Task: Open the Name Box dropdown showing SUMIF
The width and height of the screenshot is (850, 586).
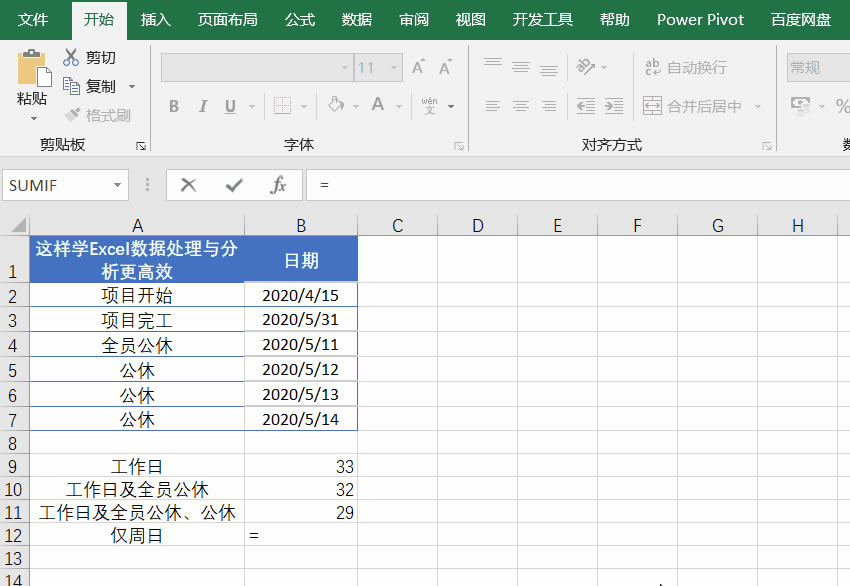Action: pos(119,185)
